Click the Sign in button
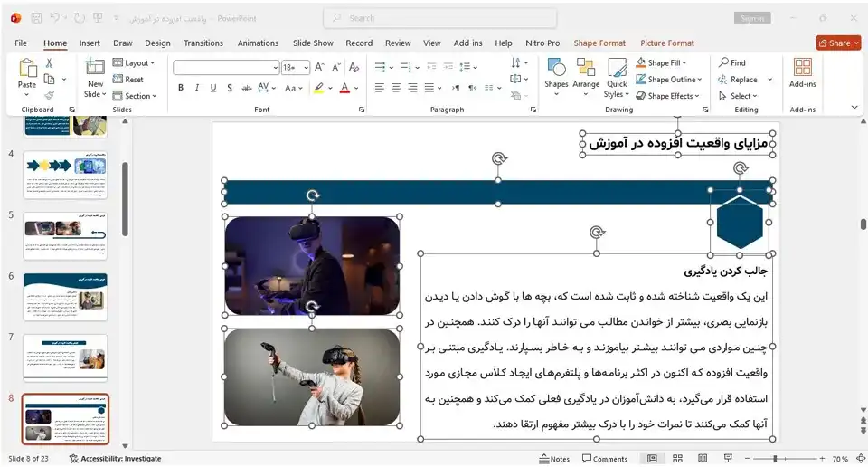Screen dimensions: 868x467 pos(752,18)
